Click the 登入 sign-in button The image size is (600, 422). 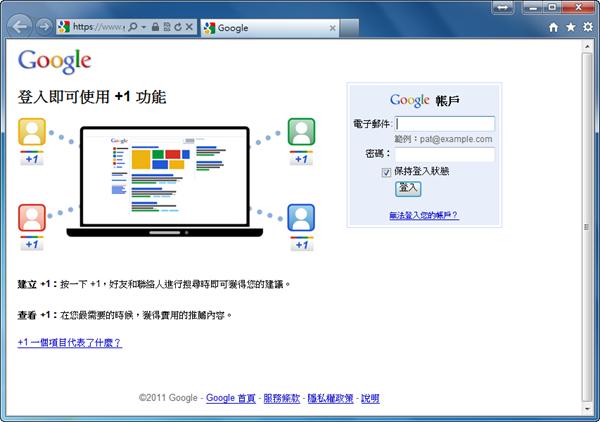pyautogui.click(x=408, y=189)
